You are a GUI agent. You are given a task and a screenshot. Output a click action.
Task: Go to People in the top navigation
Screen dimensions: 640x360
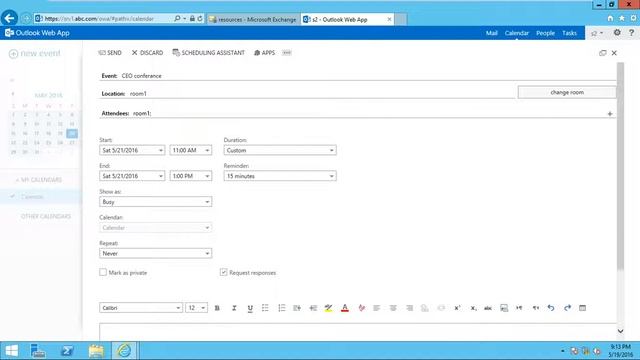coord(545,33)
